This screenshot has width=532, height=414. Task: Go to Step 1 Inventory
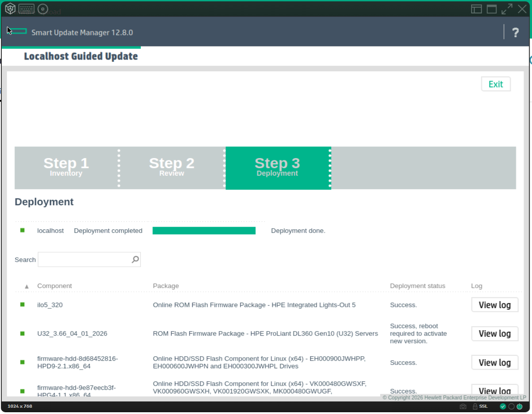pyautogui.click(x=66, y=168)
